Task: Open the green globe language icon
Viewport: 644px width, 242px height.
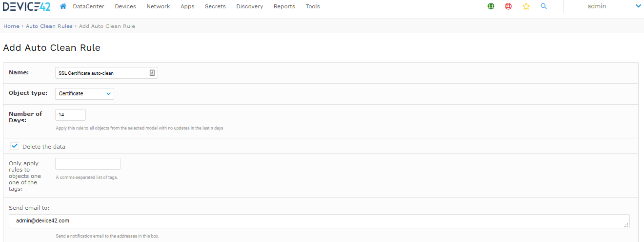Action: 491,6
